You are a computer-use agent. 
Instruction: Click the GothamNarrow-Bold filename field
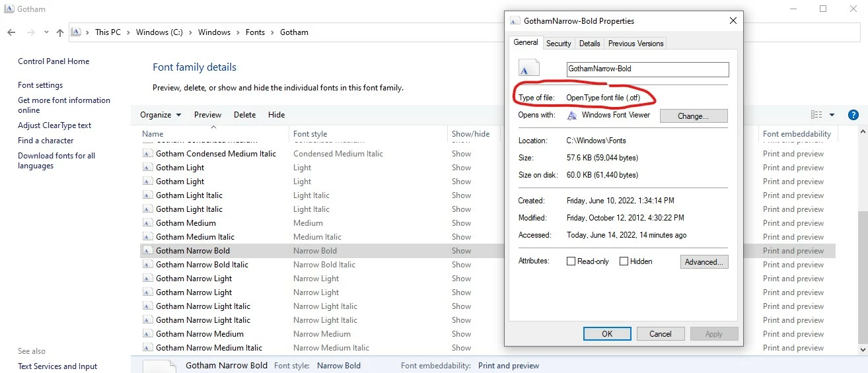click(647, 69)
